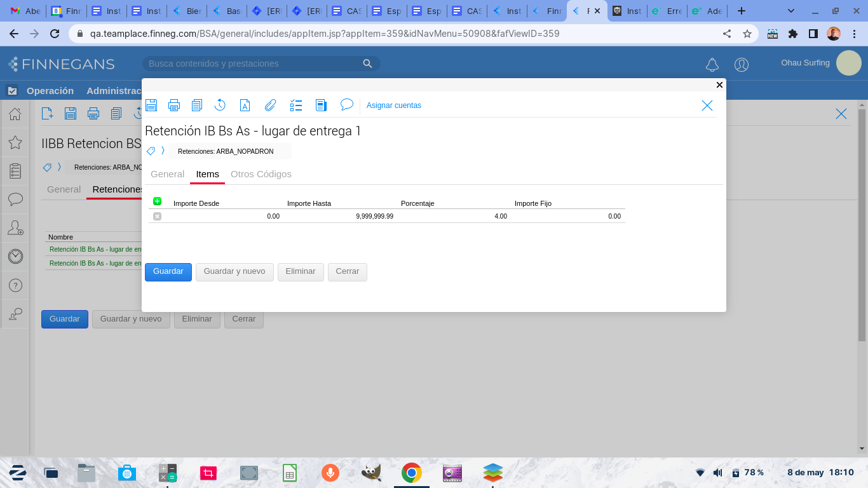868x488 pixels.
Task: Click the speech bubble comment icon in the dialog
Action: click(346, 105)
